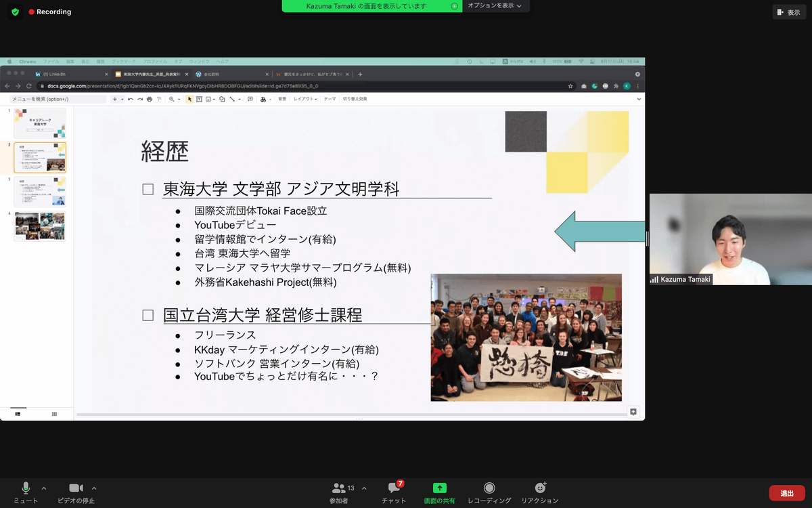The image size is (812, 508).
Task: Click the green screen share icon
Action: (x=439, y=488)
